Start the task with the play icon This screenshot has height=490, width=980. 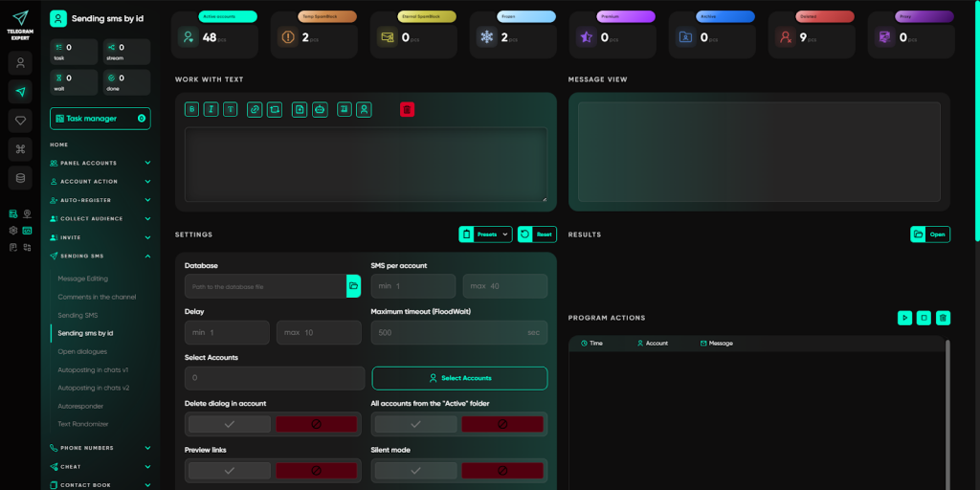pos(904,318)
